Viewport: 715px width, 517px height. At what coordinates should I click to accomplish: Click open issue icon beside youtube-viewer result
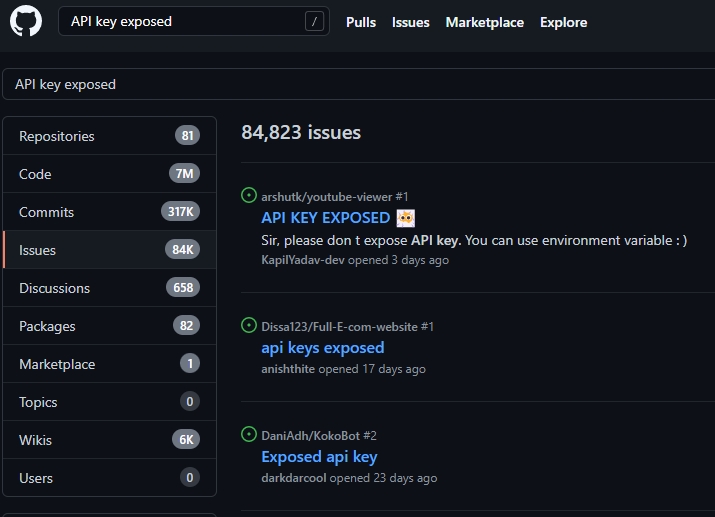coord(249,196)
